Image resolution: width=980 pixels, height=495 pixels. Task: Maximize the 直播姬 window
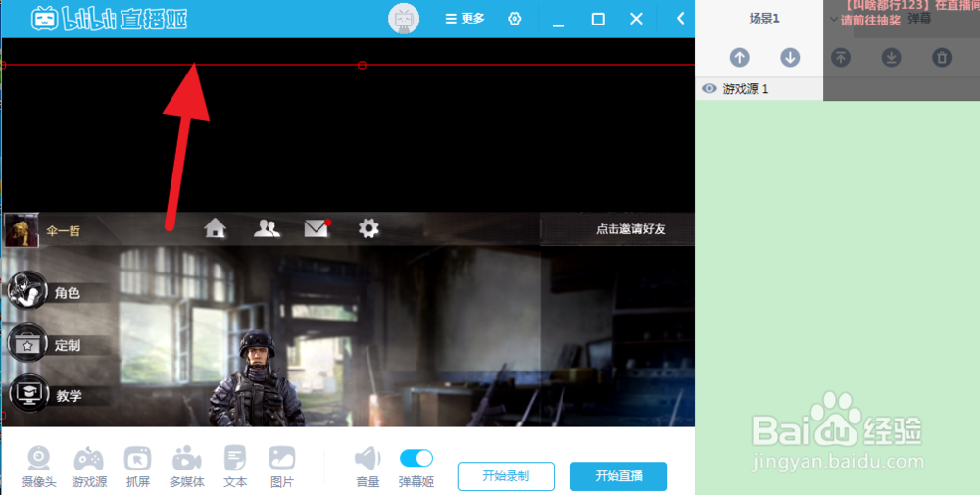click(598, 19)
